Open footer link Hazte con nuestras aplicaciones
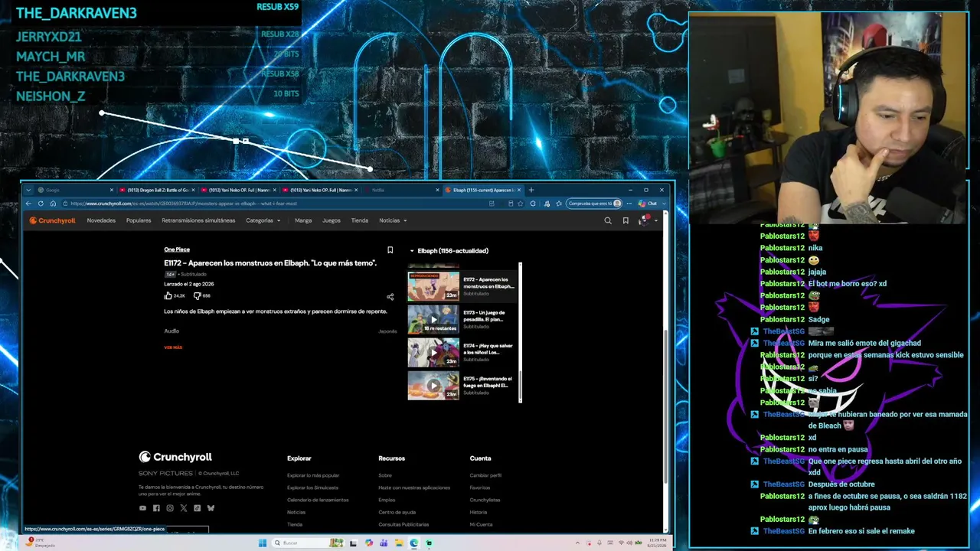This screenshot has width=980, height=551. (x=414, y=487)
